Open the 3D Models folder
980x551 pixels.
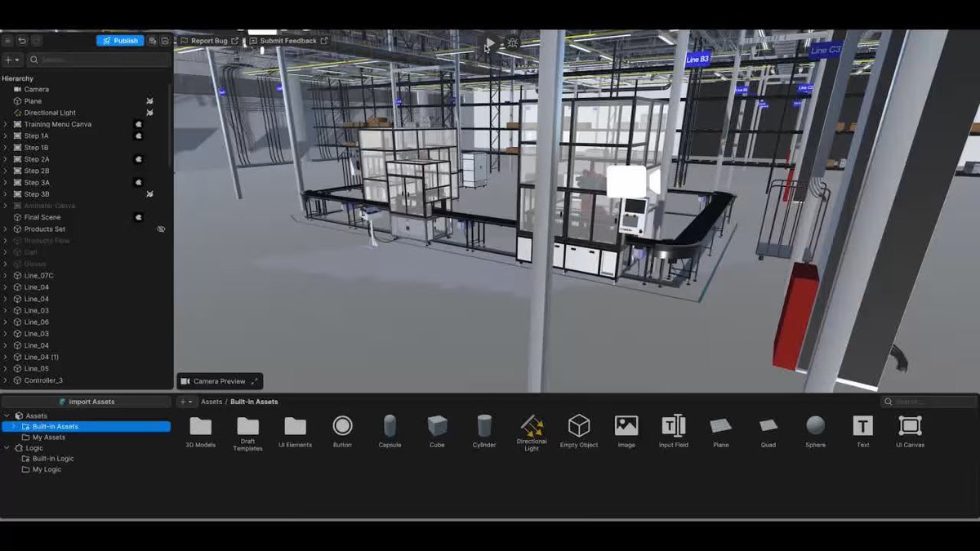click(201, 428)
